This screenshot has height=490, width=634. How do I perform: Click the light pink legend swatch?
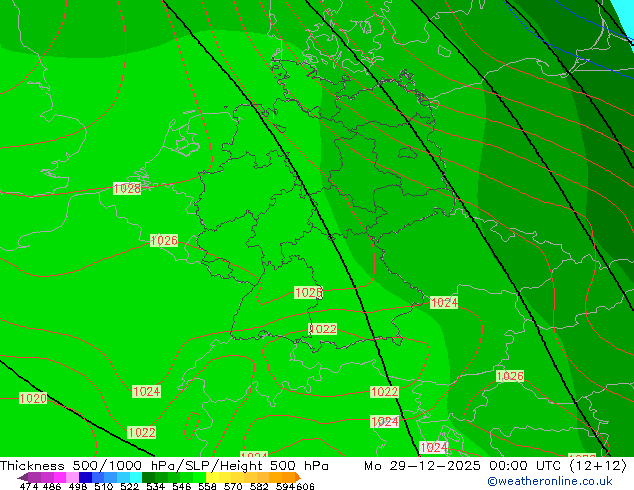72,477
